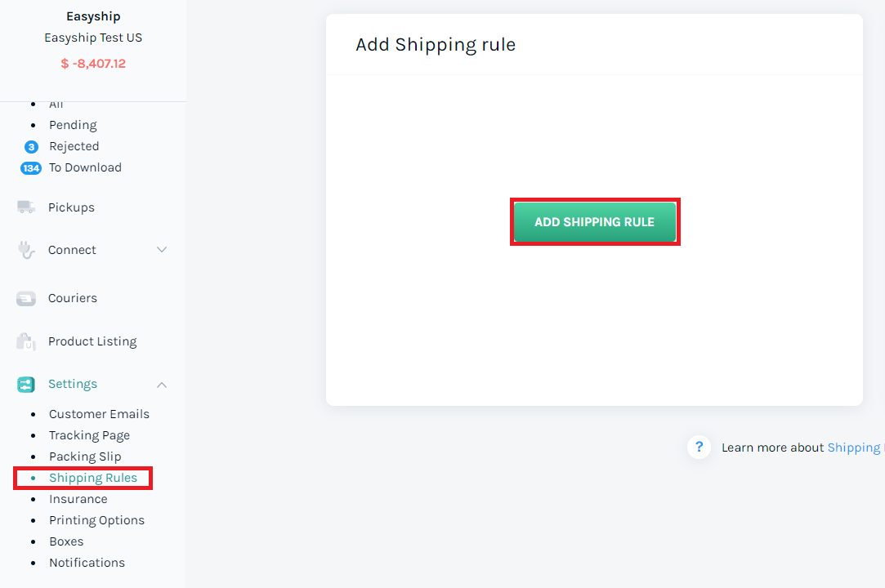The image size is (885, 588).
Task: Open the Pending shipments list
Action: coord(73,125)
